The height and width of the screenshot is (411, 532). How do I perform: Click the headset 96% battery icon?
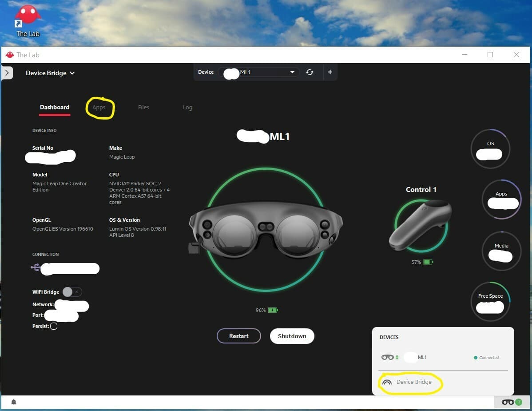273,310
